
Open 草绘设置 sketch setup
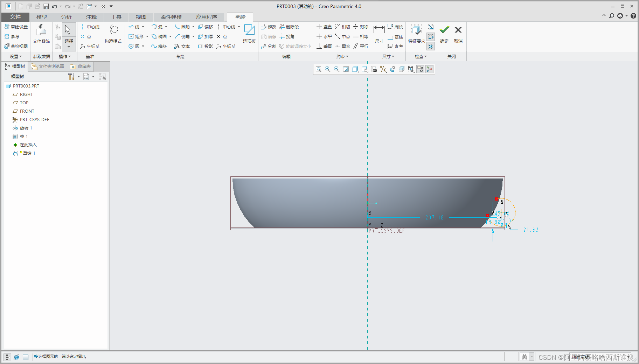(16, 27)
